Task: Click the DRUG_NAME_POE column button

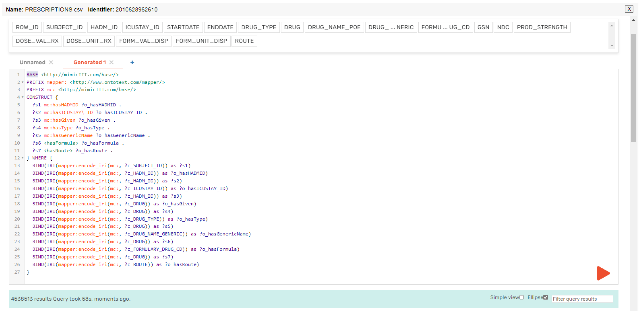Action: [x=334, y=27]
